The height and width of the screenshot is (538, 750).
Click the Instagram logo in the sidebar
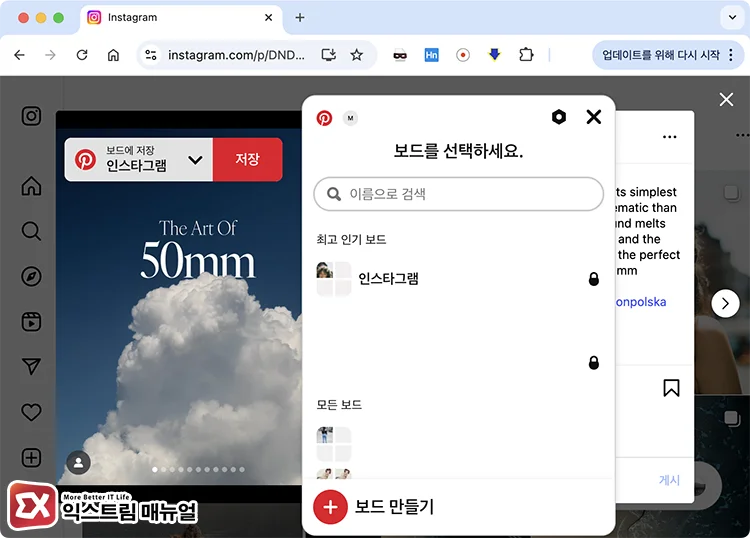(32, 116)
